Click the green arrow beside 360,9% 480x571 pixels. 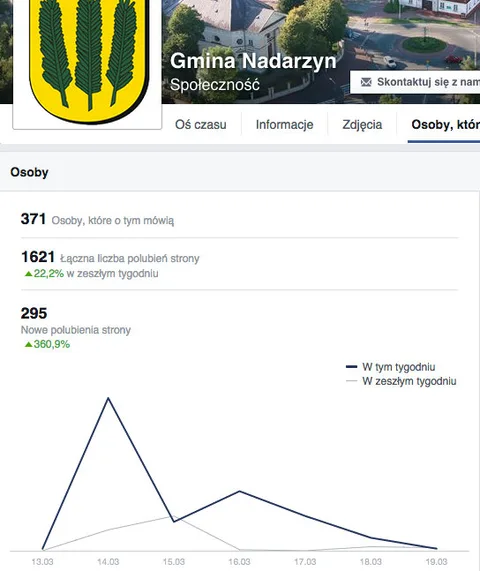28,344
